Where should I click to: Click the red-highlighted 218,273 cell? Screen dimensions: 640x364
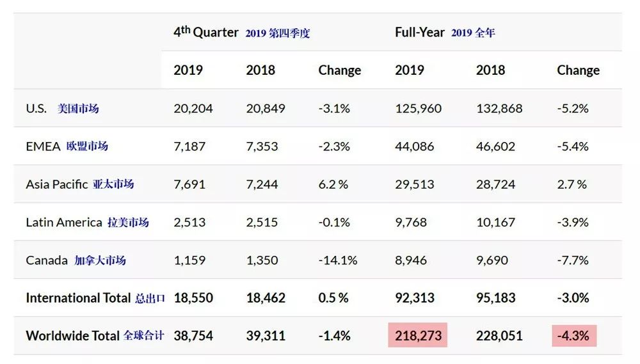(x=417, y=335)
